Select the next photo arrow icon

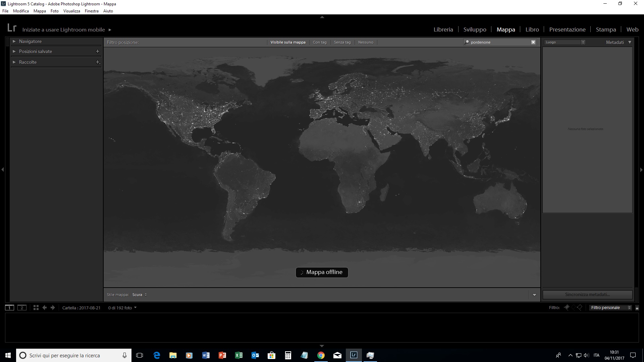click(x=53, y=307)
